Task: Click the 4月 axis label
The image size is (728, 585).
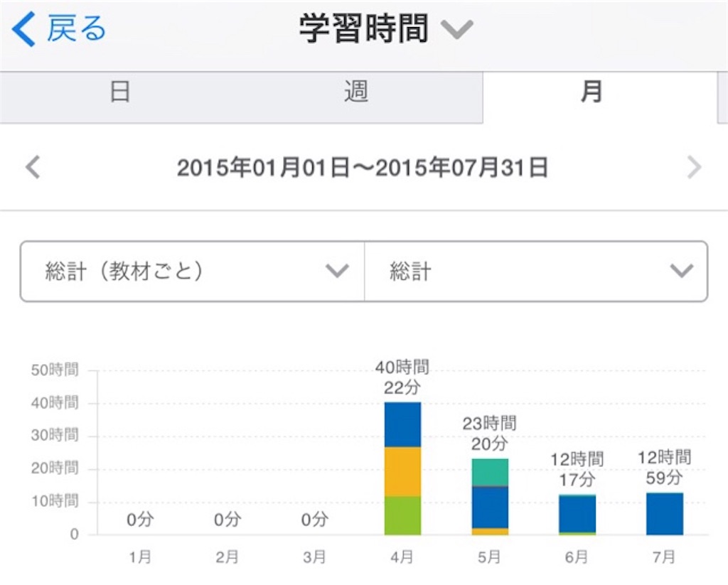Action: pyautogui.click(x=402, y=557)
